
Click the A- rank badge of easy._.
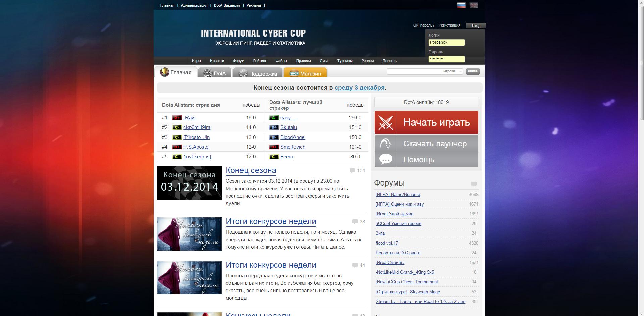tap(274, 118)
